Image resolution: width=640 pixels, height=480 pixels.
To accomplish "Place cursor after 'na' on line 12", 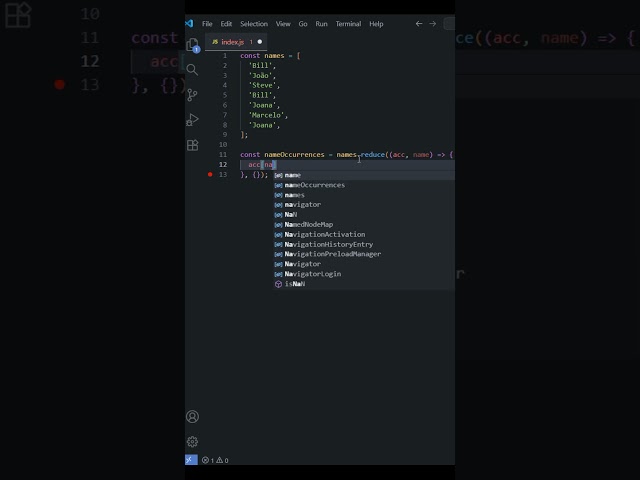I will click(x=273, y=164).
